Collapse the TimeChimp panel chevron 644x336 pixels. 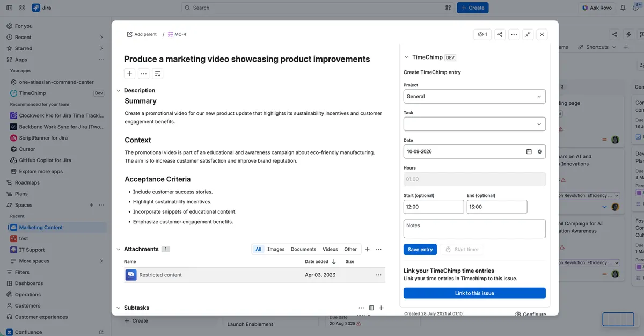407,57
